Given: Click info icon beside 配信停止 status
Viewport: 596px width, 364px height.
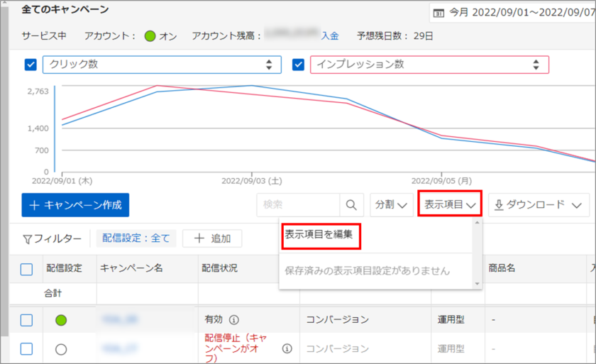Looking at the screenshot, I should tap(287, 348).
